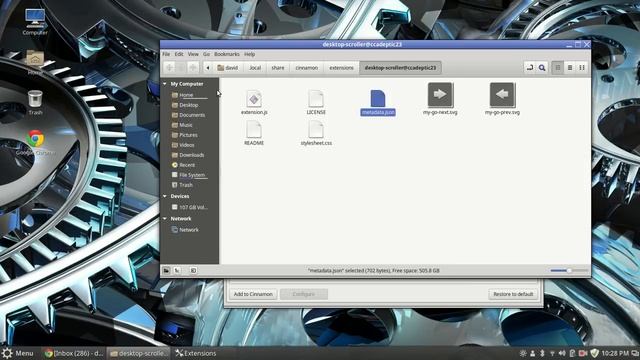Open Documents in the sidebar
640x360 pixels.
[192, 115]
